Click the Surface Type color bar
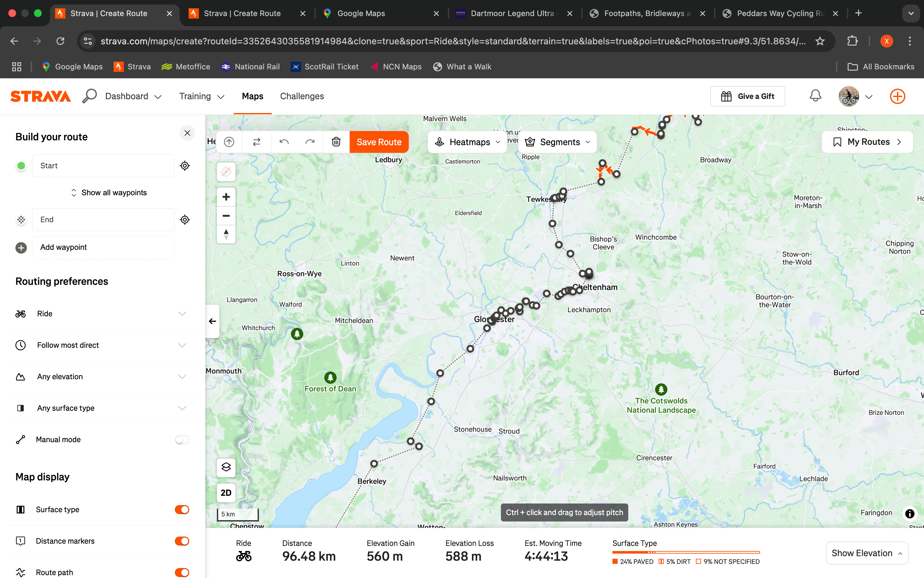Image resolution: width=924 pixels, height=578 pixels. point(686,552)
